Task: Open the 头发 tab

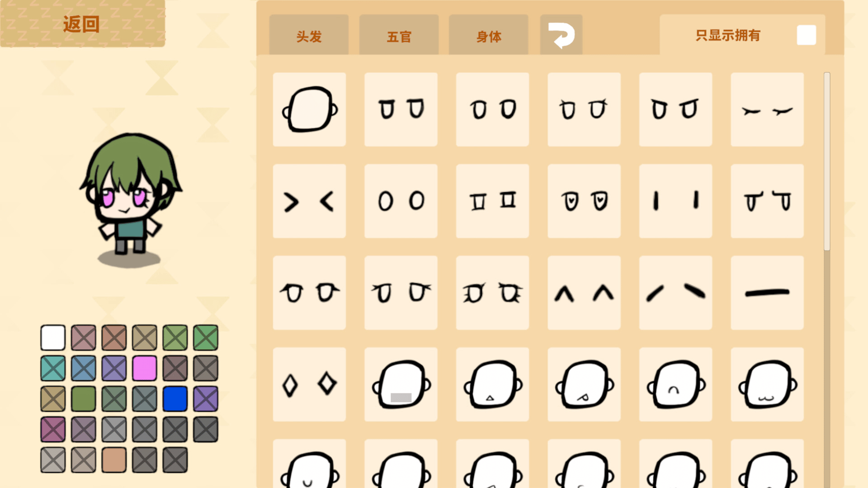Action: (x=309, y=35)
